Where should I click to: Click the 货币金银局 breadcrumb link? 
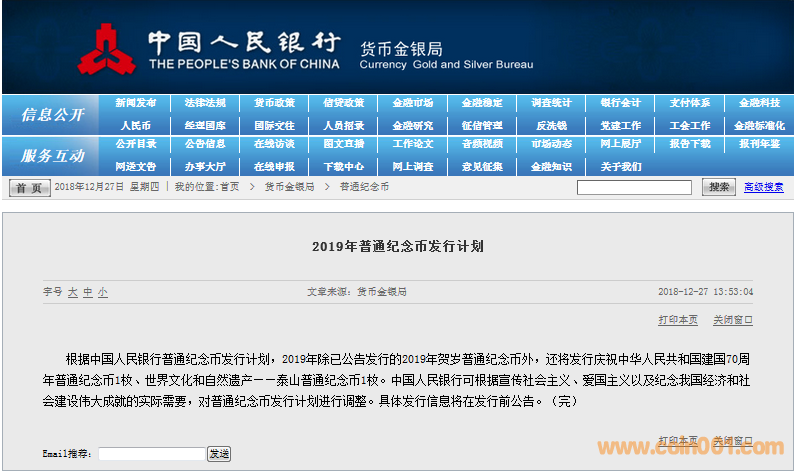coord(289,187)
